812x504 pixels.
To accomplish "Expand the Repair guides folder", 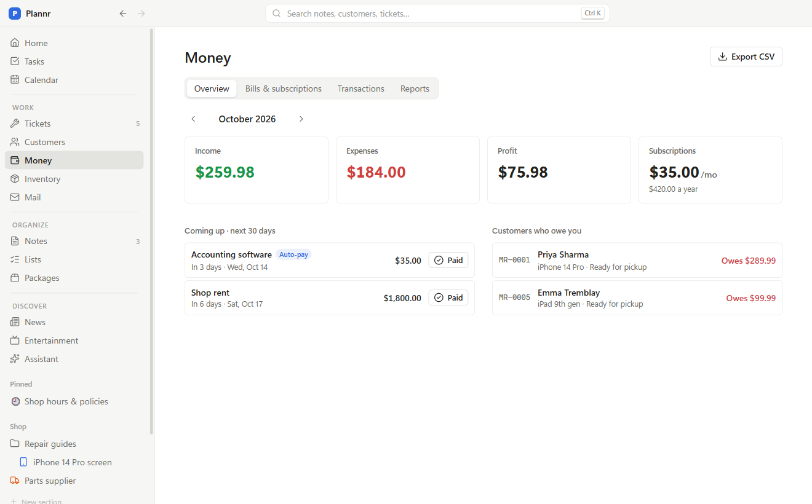I will [x=74, y=444].
